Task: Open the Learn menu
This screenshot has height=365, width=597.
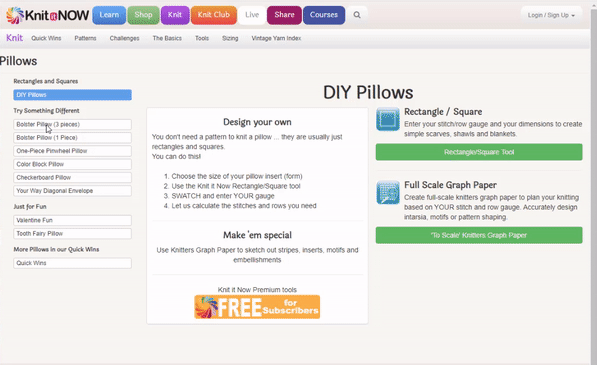Action: click(x=109, y=15)
